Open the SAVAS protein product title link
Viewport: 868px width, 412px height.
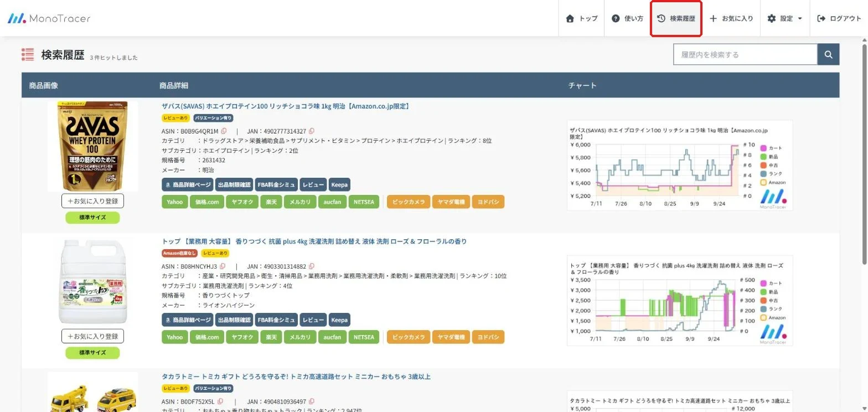click(286, 106)
